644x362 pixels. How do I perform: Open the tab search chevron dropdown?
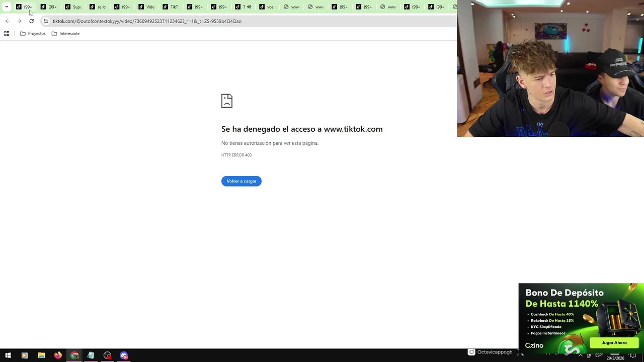(x=7, y=7)
